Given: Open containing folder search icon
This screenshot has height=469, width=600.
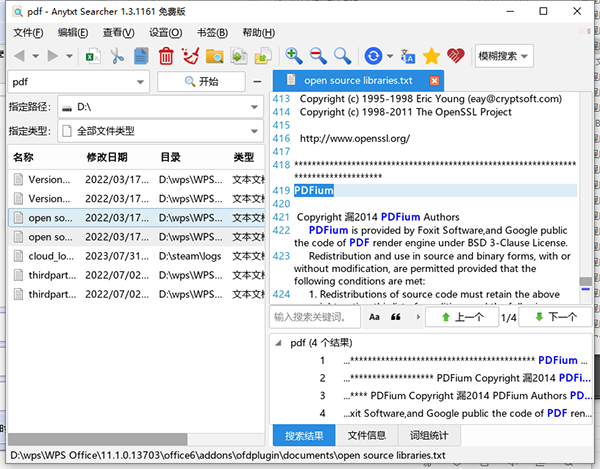Looking at the screenshot, I should [x=214, y=56].
